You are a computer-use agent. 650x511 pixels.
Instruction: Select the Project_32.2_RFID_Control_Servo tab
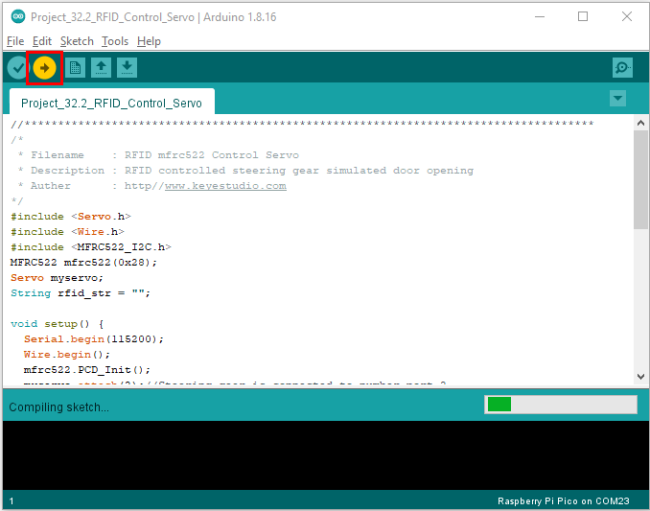112,103
